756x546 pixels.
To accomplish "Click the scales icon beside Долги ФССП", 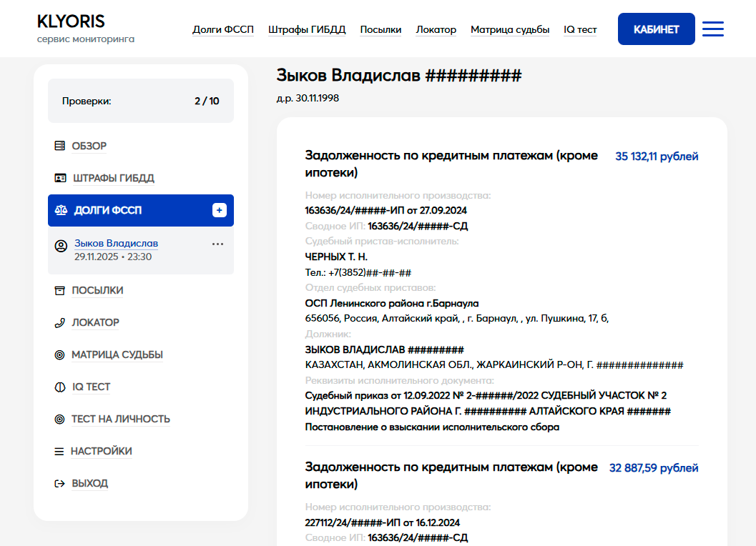I will click(62, 211).
